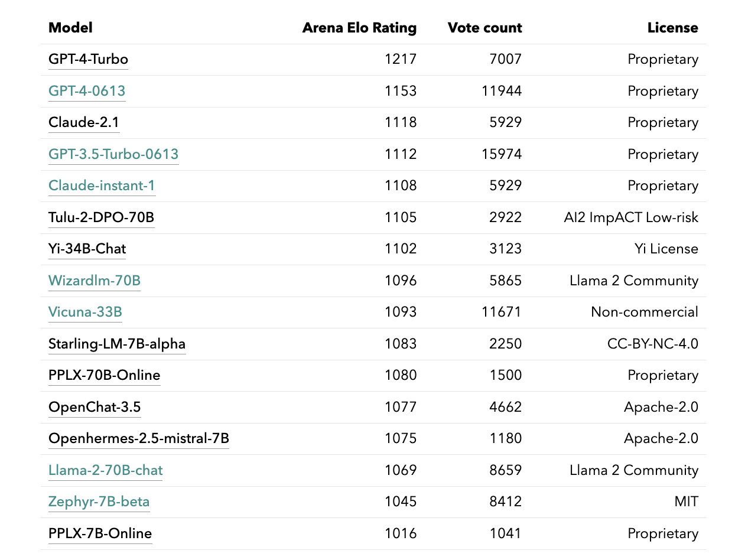Open the GPT-4-Turbo model link
Image resolution: width=748 pixels, height=560 pixels.
88,60
